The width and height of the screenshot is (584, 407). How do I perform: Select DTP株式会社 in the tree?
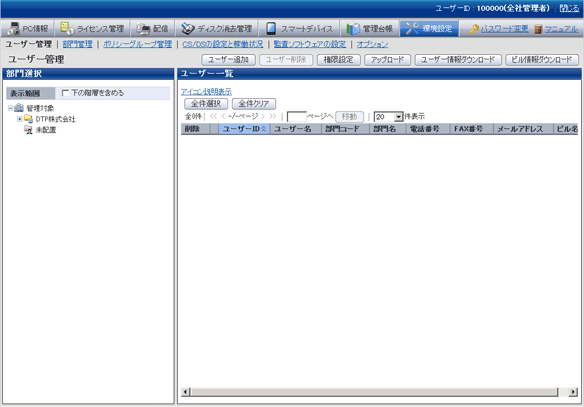click(55, 119)
